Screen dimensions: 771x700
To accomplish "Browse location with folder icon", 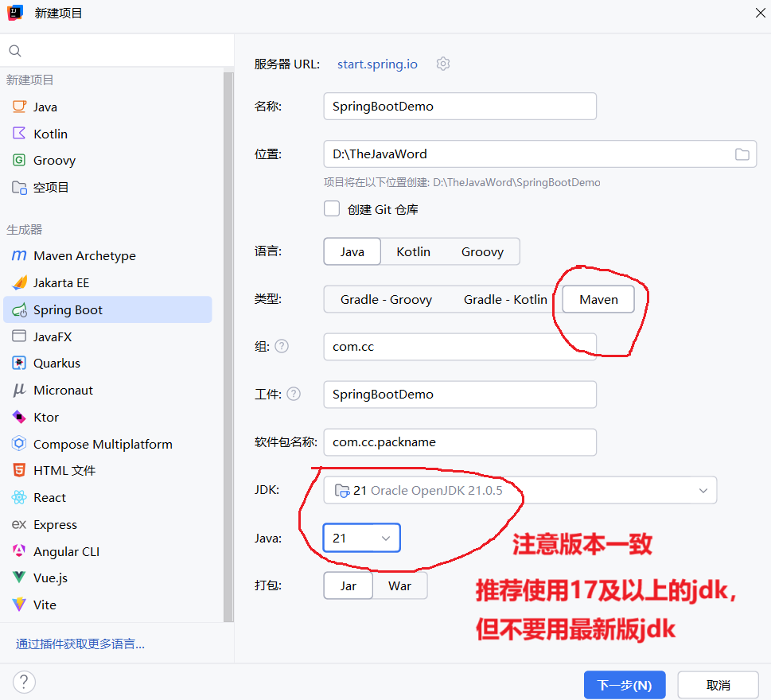I will (742, 154).
